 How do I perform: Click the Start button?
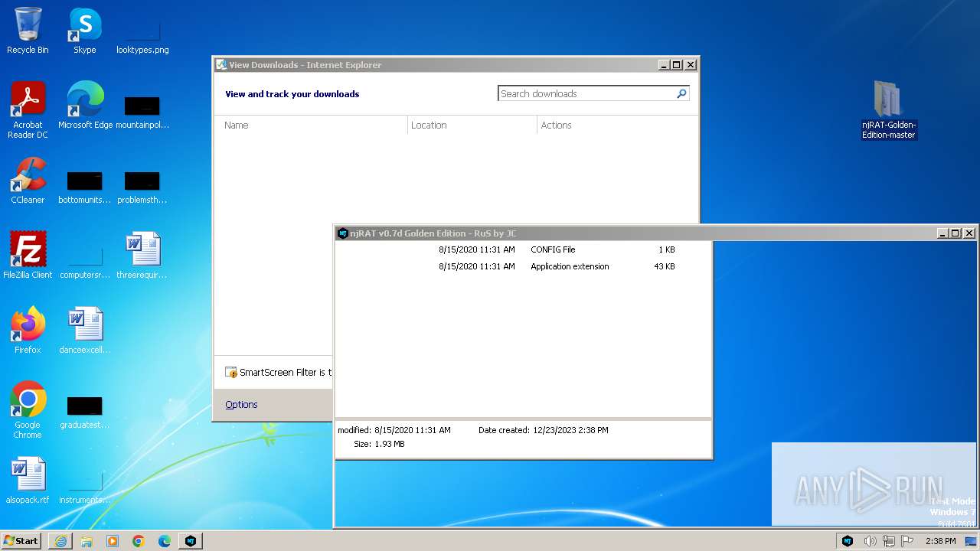(21, 541)
